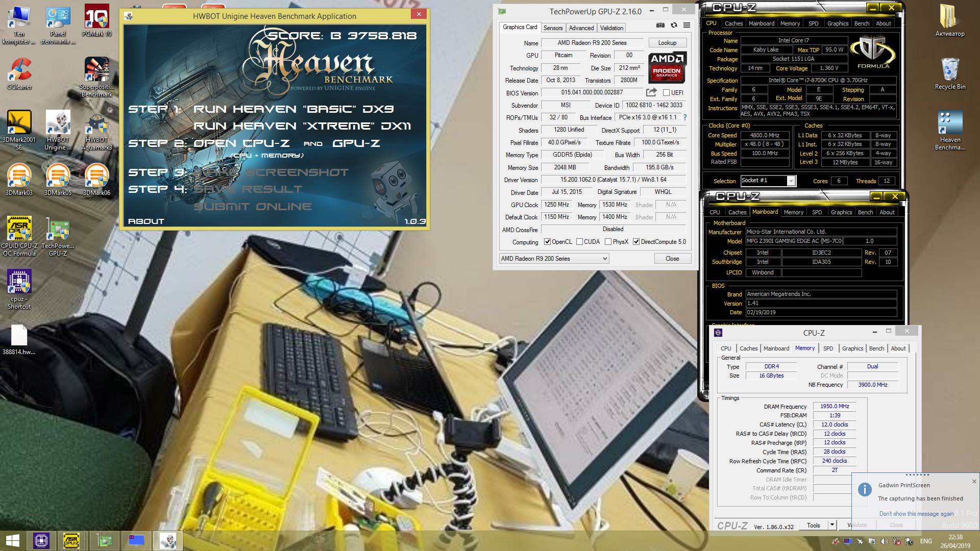Click GPU-Z screenshot camera icon
This screenshot has width=980, height=551.
coord(660,25)
